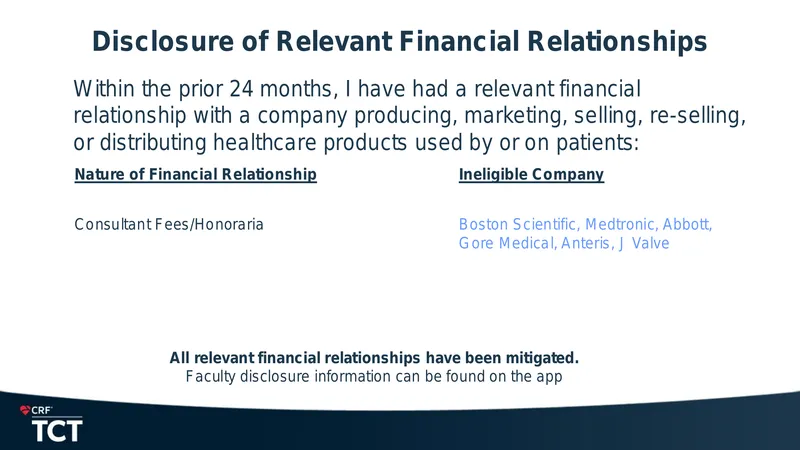Click the Nature of Financial Relationship heading
Viewport: 800px width, 450px height.
pos(195,174)
